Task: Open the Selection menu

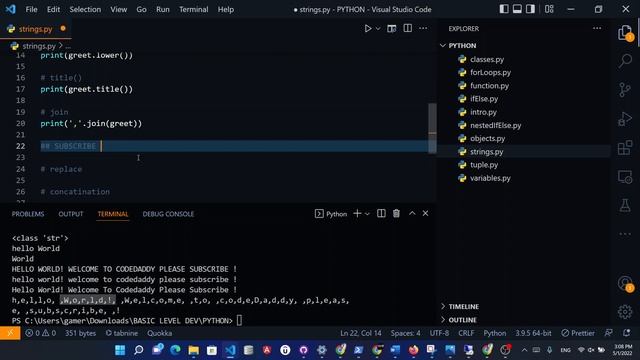Action: pyautogui.click(x=85, y=9)
